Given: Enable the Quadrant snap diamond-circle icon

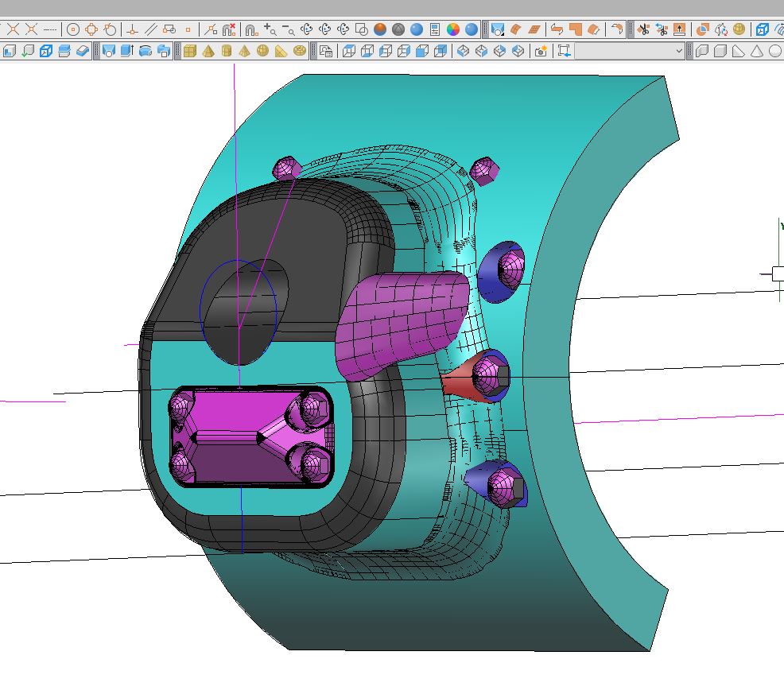Looking at the screenshot, I should point(91,30).
